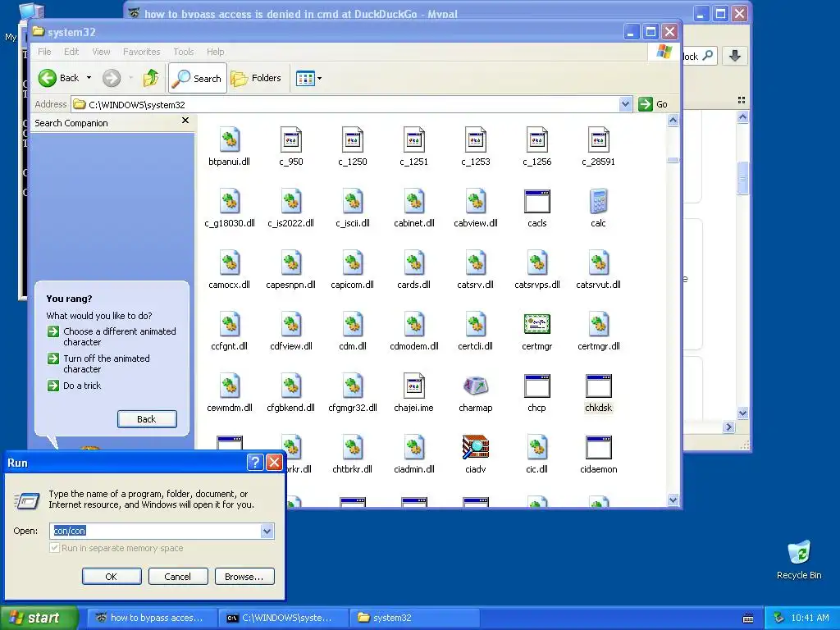
Task: Select the cdmodem.dll file icon
Action: tap(414, 325)
